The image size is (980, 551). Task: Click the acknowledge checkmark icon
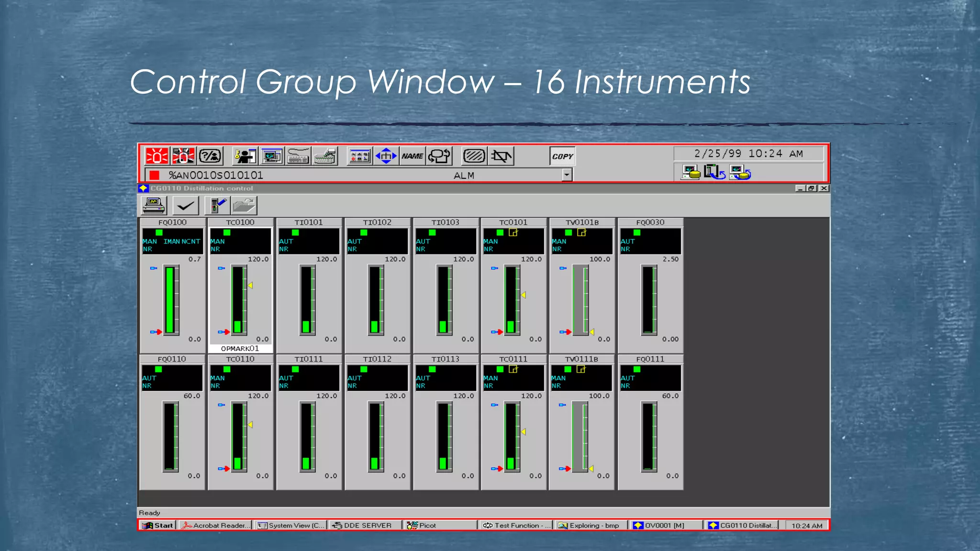tap(185, 206)
